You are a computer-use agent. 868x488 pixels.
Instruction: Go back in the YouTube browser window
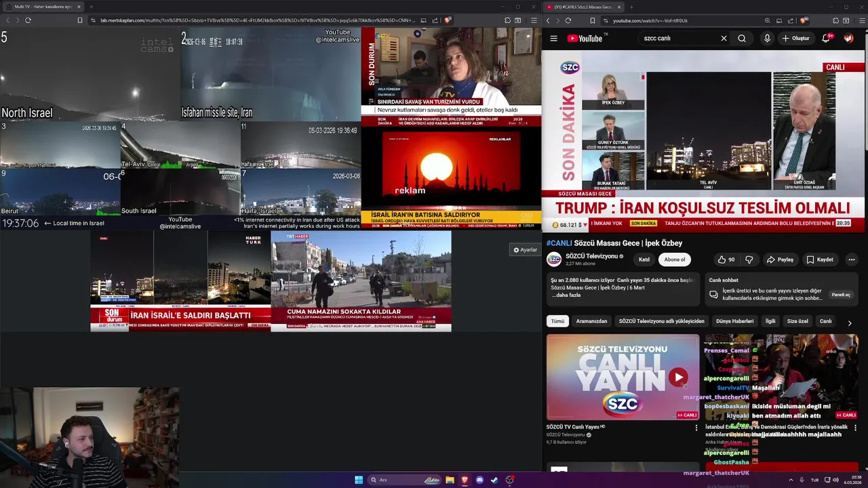pyautogui.click(x=548, y=21)
